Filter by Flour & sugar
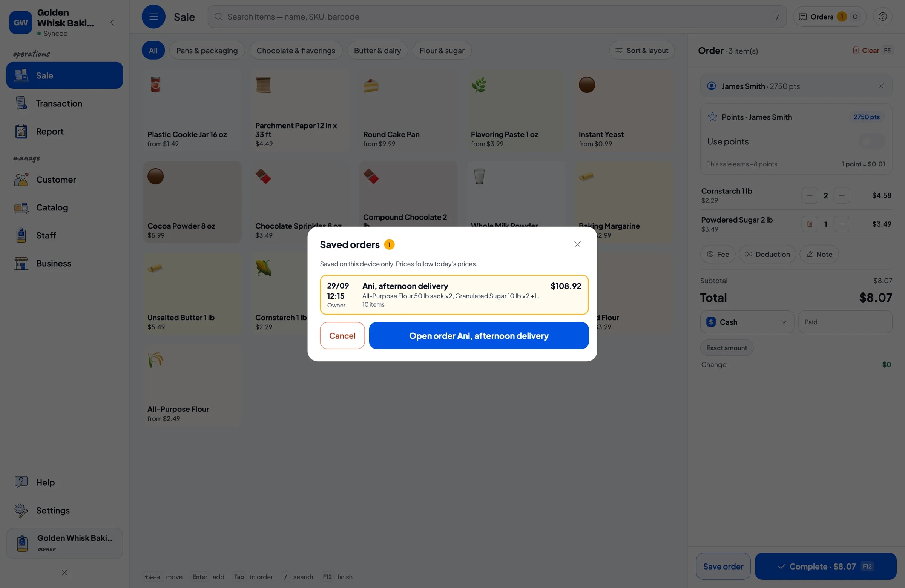This screenshot has height=588, width=905. (x=442, y=50)
